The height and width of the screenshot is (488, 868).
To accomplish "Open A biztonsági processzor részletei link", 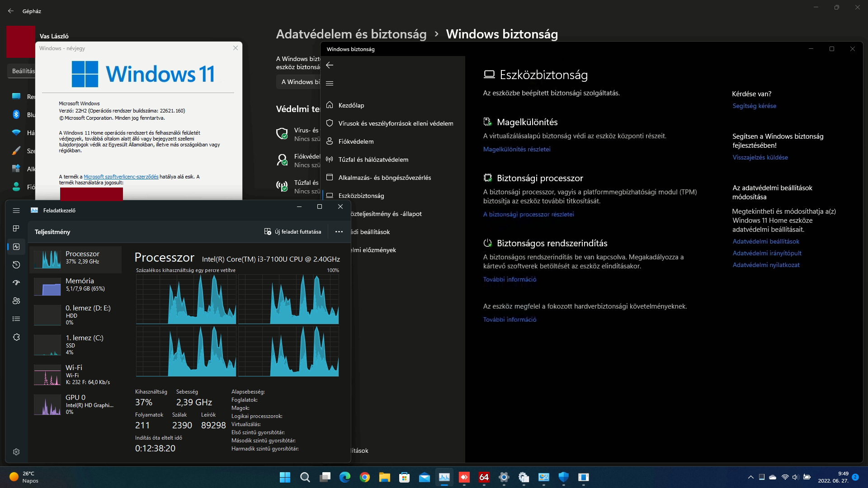I will pyautogui.click(x=528, y=214).
